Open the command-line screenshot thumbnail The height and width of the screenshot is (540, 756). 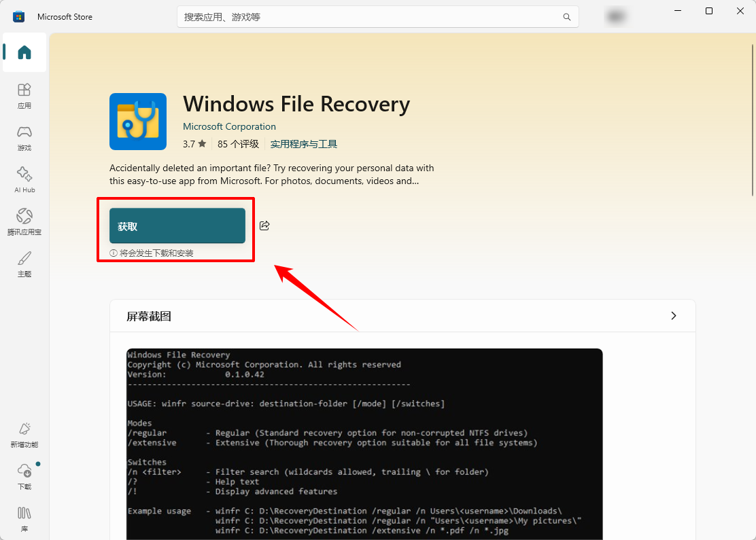click(x=364, y=444)
